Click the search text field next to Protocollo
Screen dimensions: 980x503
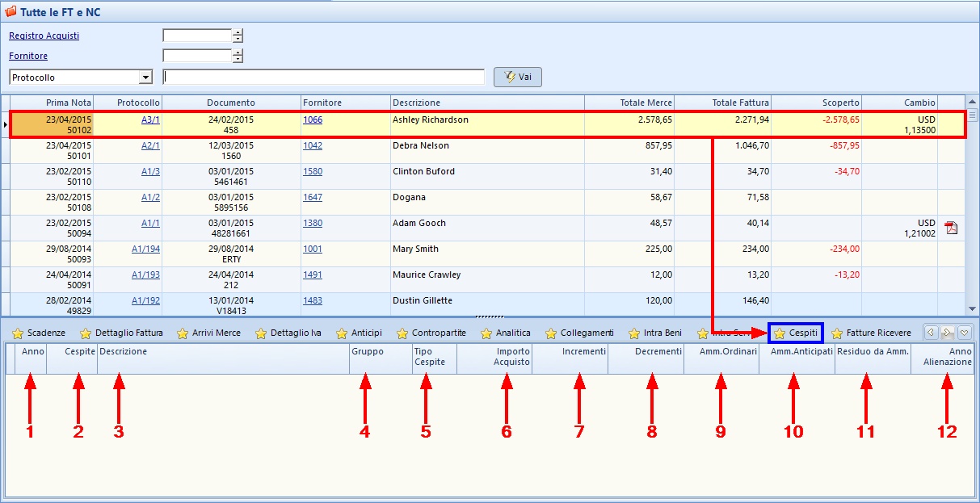pyautogui.click(x=323, y=77)
